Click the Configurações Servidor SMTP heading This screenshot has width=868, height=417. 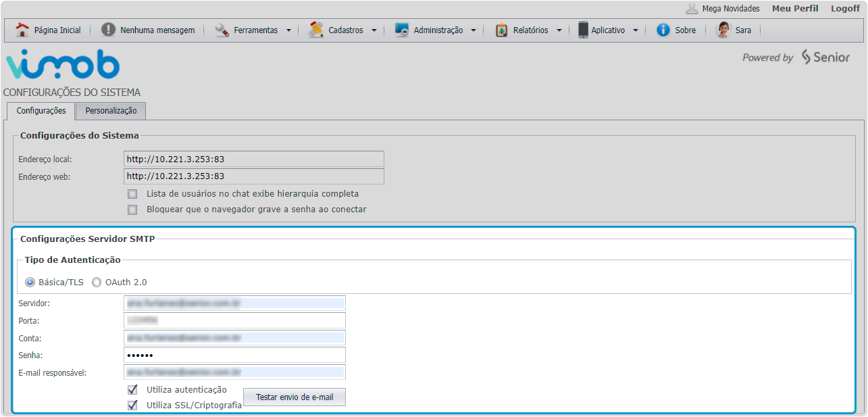pos(88,239)
